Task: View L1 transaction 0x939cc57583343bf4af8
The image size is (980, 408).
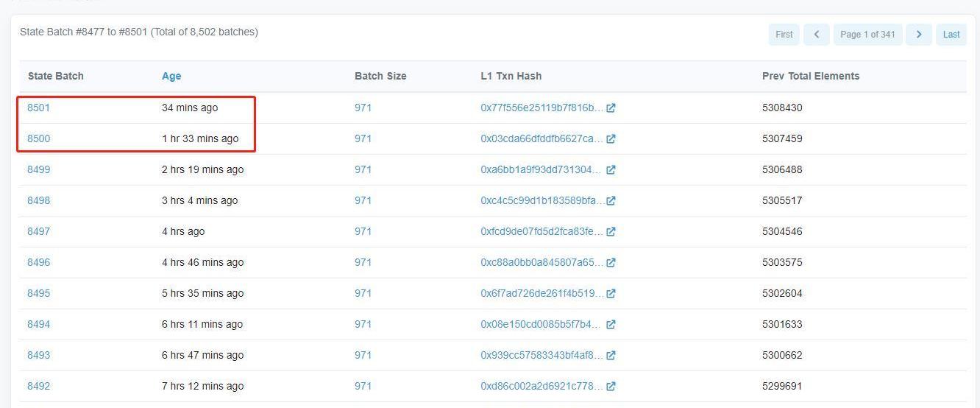Action: pos(542,356)
